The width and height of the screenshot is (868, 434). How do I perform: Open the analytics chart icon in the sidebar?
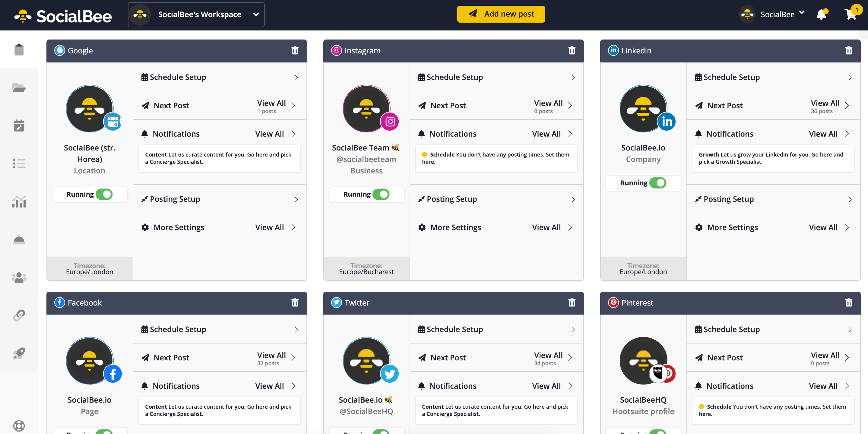[x=19, y=201]
